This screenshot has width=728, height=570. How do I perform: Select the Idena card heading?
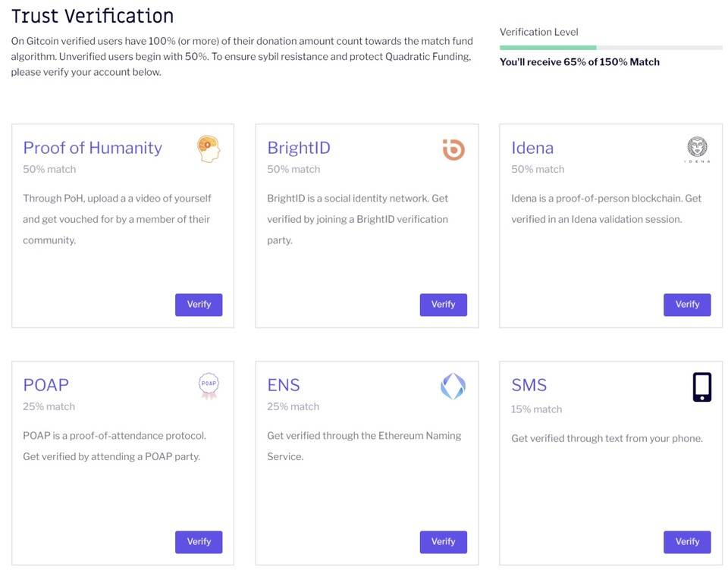pos(532,148)
